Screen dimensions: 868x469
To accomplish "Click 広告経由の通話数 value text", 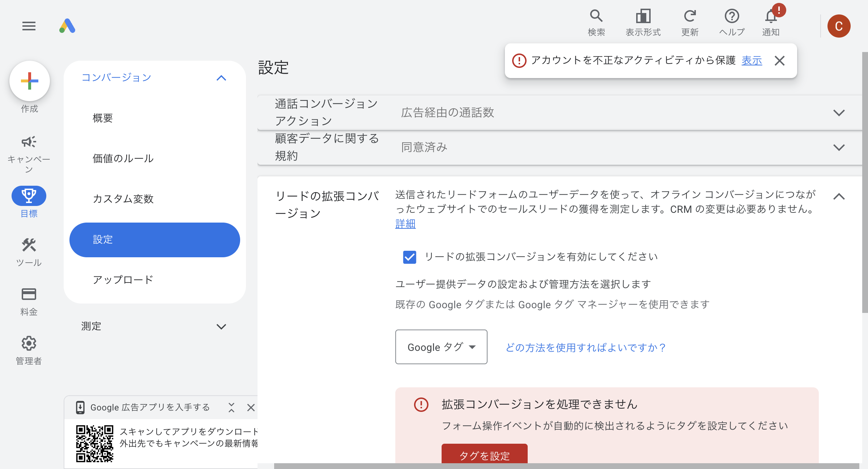I will click(x=447, y=113).
